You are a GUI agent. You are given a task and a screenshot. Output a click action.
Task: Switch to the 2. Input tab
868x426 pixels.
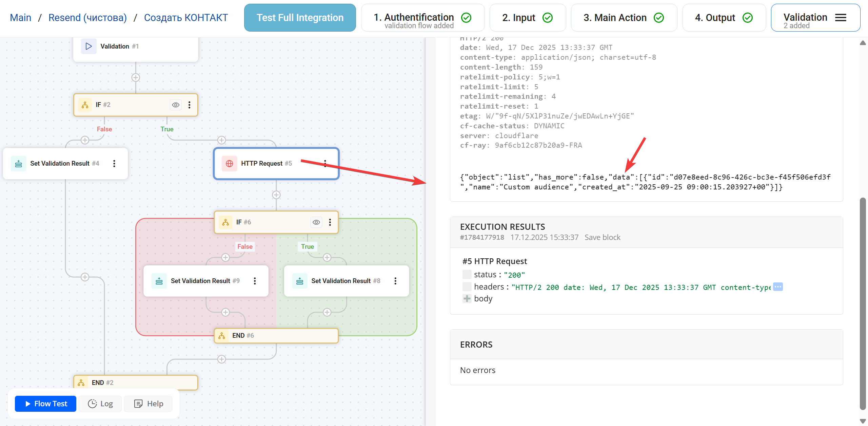coord(528,17)
